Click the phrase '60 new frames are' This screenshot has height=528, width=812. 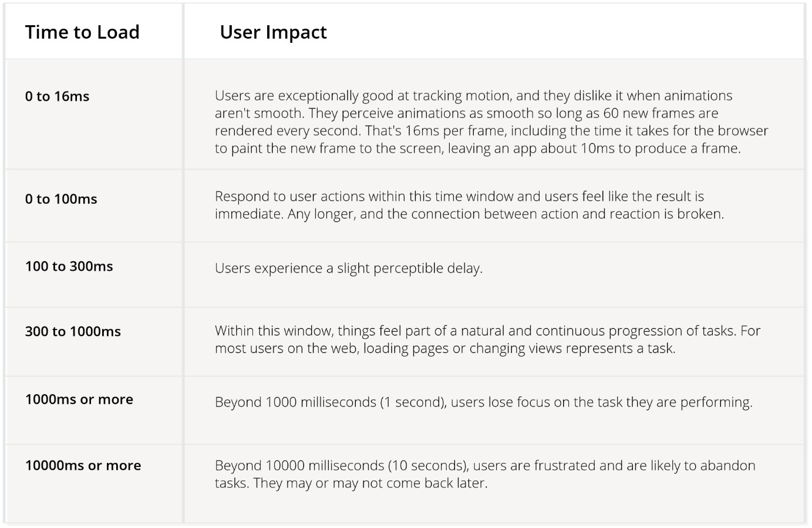click(x=661, y=113)
